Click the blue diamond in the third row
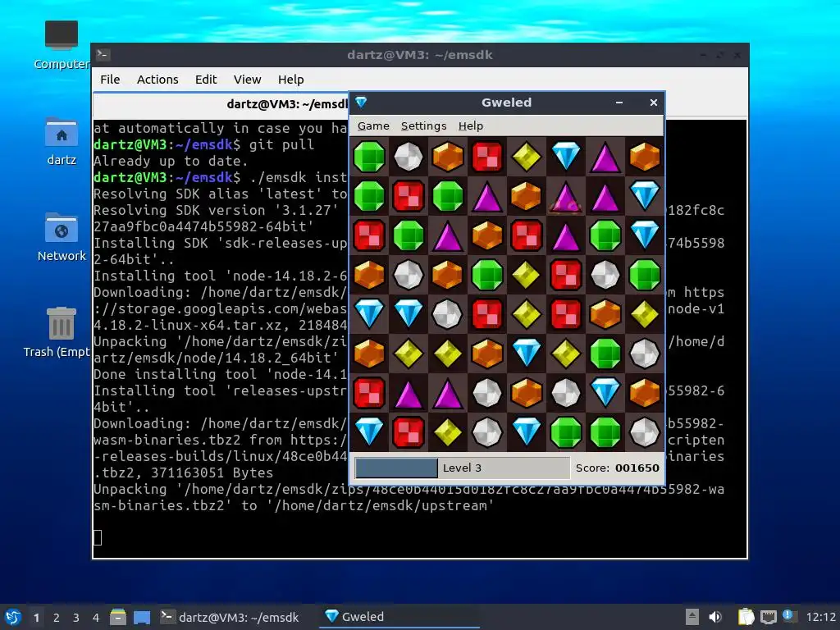The width and height of the screenshot is (840, 630). point(645,235)
